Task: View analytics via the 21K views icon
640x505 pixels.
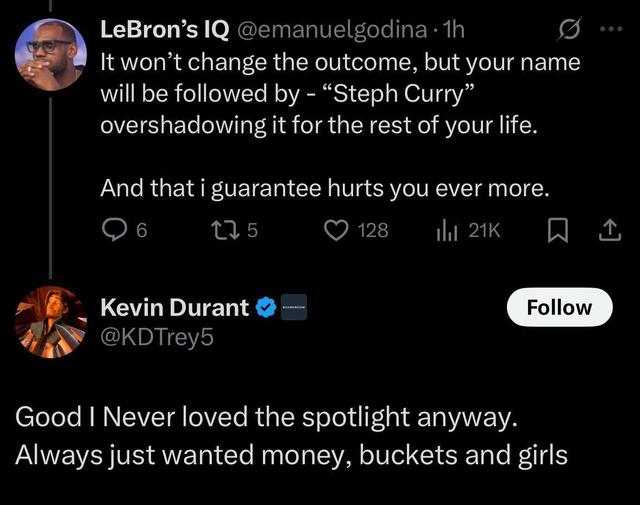Action: (446, 231)
